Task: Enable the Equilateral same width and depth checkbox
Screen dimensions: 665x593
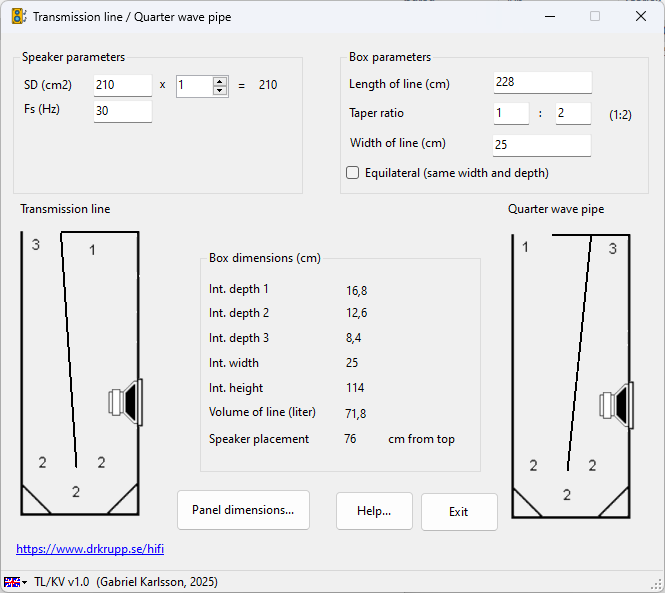Action: point(352,173)
